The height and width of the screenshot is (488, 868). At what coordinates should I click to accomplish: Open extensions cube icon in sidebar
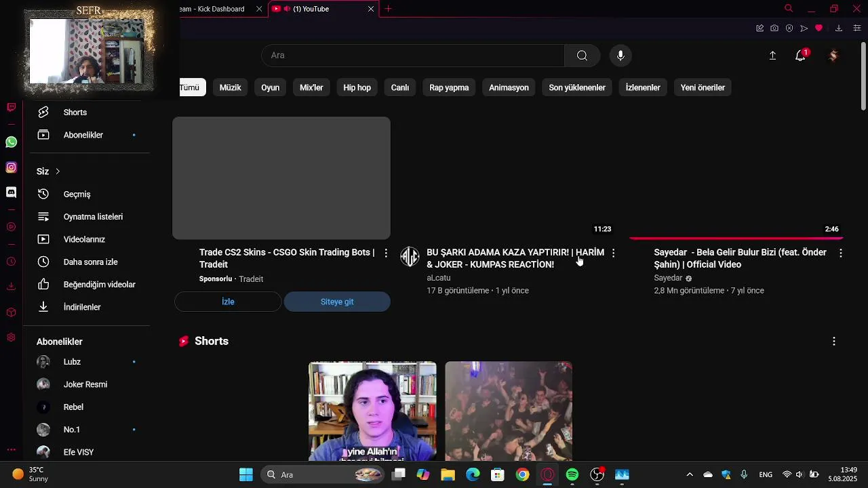pyautogui.click(x=11, y=312)
